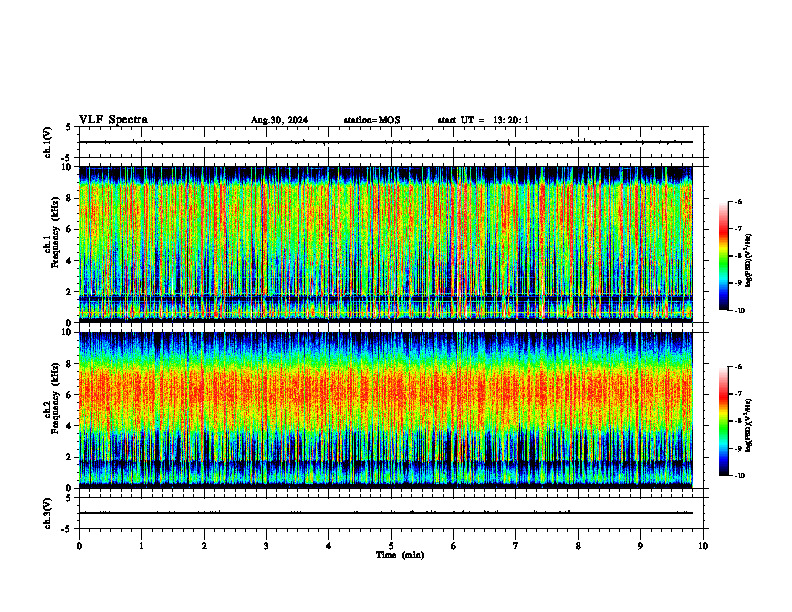Screen dimensions: 792x612
Task: Click the "-10" label on ch.2 color bar
Action: pyautogui.click(x=739, y=476)
